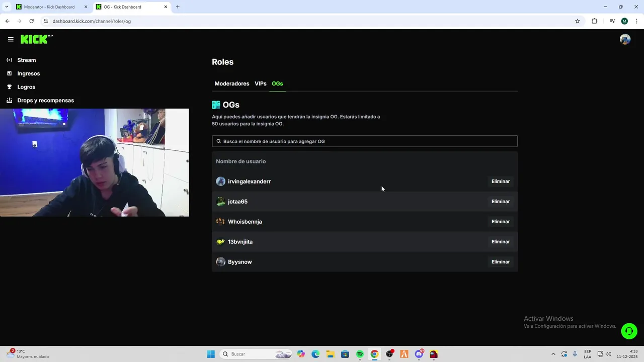Image resolution: width=644 pixels, height=362 pixels.
Task: Click the Nombre de usuario column header
Action: click(240, 161)
